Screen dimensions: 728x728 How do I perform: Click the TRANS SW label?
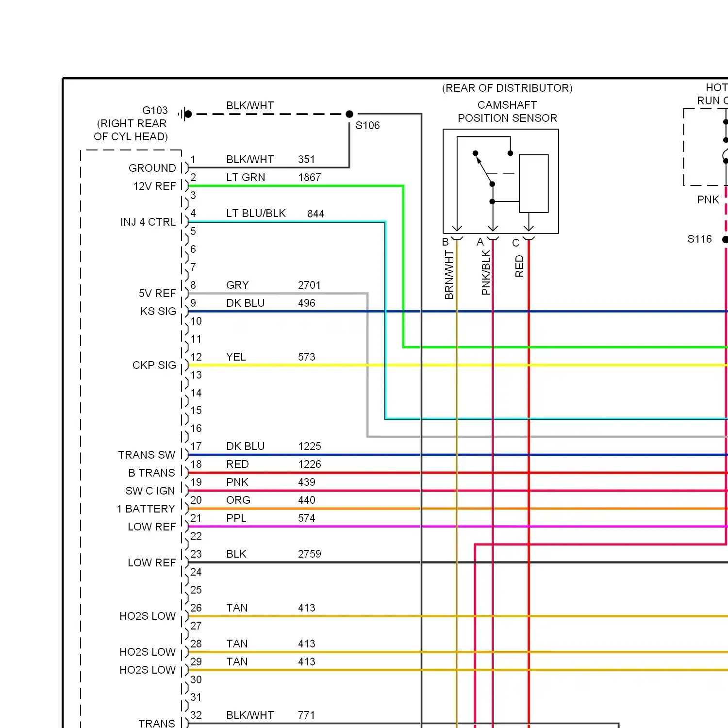coord(147,455)
